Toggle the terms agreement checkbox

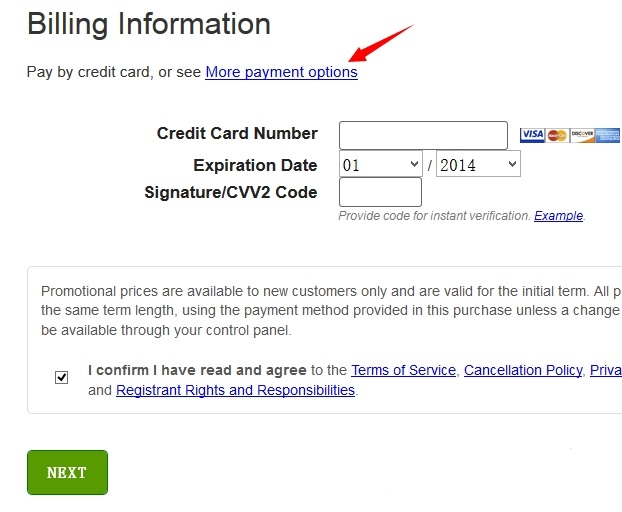click(x=62, y=377)
